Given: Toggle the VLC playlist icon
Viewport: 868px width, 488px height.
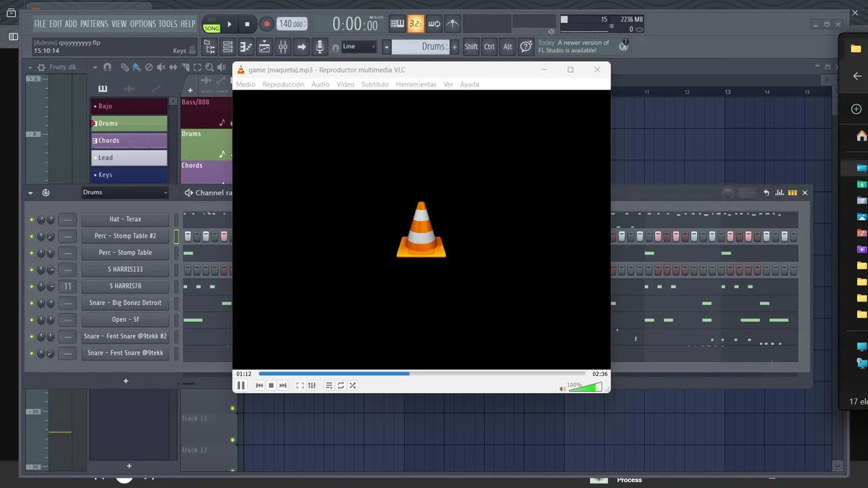Looking at the screenshot, I should tap(329, 386).
